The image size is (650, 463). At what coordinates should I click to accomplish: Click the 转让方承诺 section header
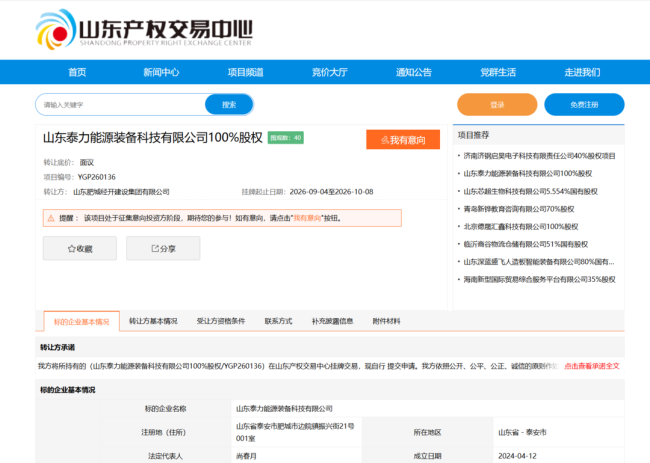(57, 347)
